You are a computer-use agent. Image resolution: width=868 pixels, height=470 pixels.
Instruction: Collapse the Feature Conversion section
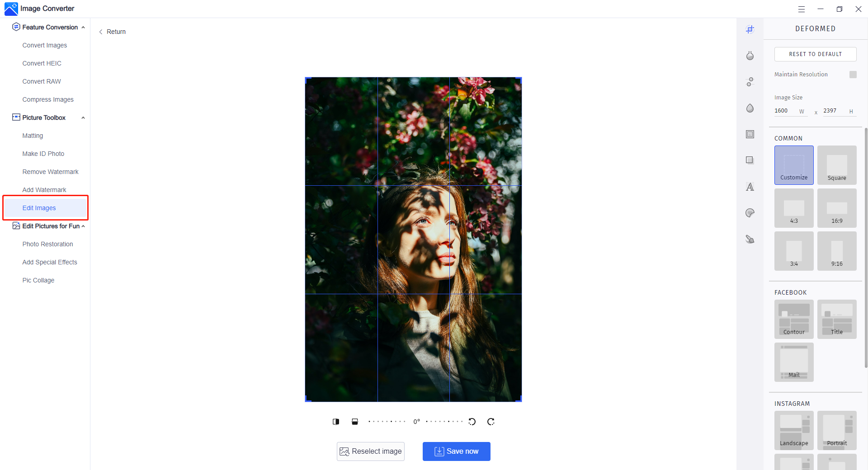point(83,28)
